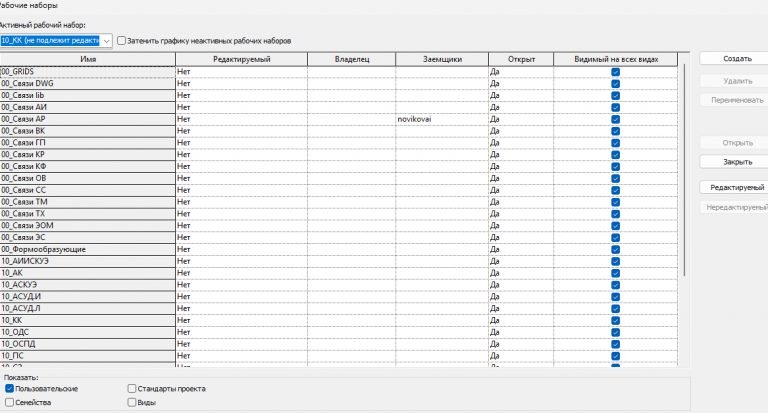Viewport: 768px width, 413px height.
Task: Select the 00_Связи DWG workset
Action: [x=88, y=83]
